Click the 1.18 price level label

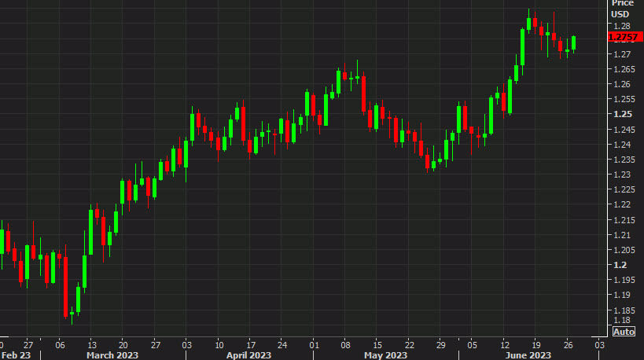pos(622,320)
